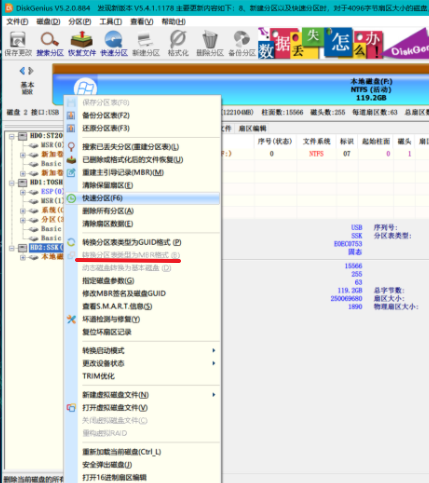The height and width of the screenshot is (483, 429).
Task: Click icon beside 备份分区表(F2) menu entry
Action: (71, 116)
